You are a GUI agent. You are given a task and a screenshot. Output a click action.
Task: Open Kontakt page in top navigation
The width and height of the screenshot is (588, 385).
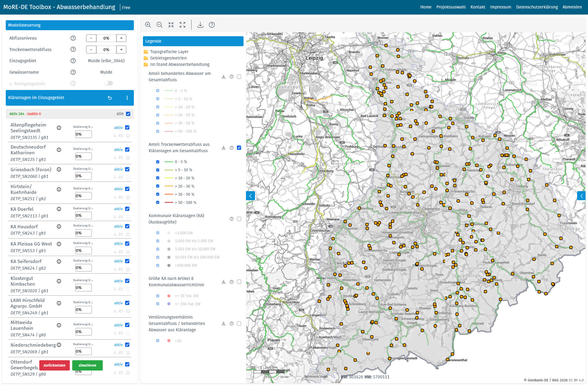478,7
